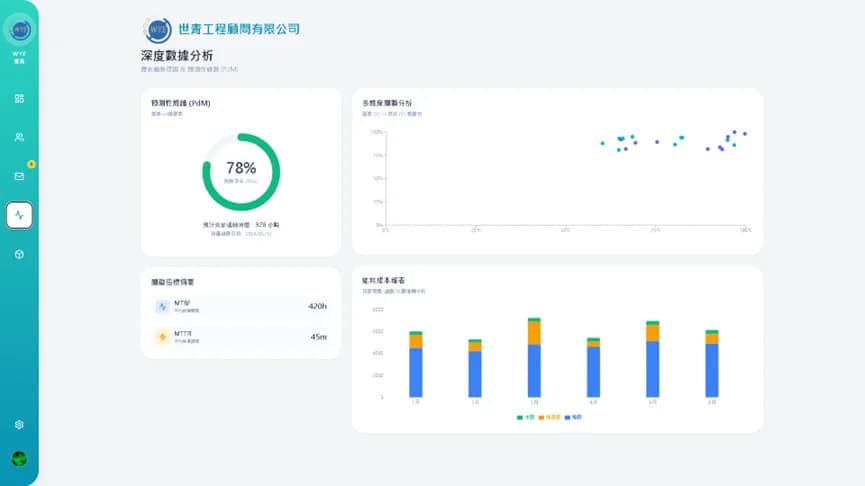Click the first month's stacked bar

[415, 364]
